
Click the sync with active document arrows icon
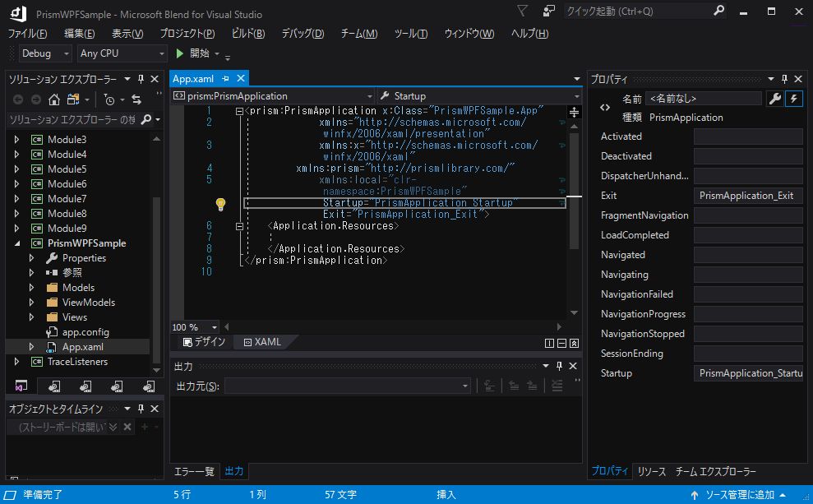(136, 99)
